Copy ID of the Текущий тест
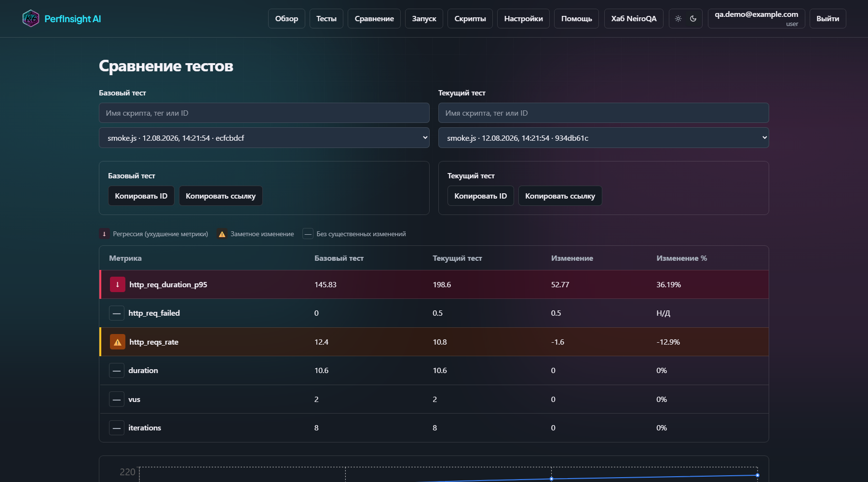Viewport: 868px width, 482px height. pyautogui.click(x=481, y=196)
